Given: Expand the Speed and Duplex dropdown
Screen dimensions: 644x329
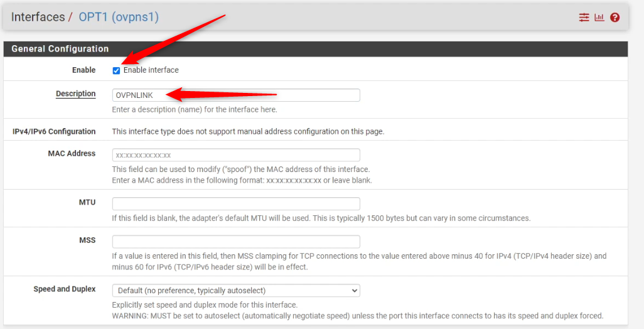Looking at the screenshot, I should [235, 291].
